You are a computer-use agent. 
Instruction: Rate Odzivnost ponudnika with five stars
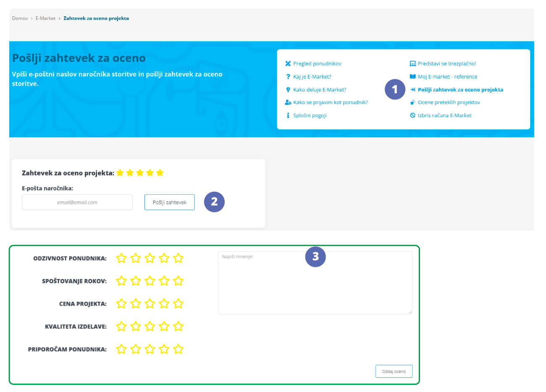coord(178,258)
